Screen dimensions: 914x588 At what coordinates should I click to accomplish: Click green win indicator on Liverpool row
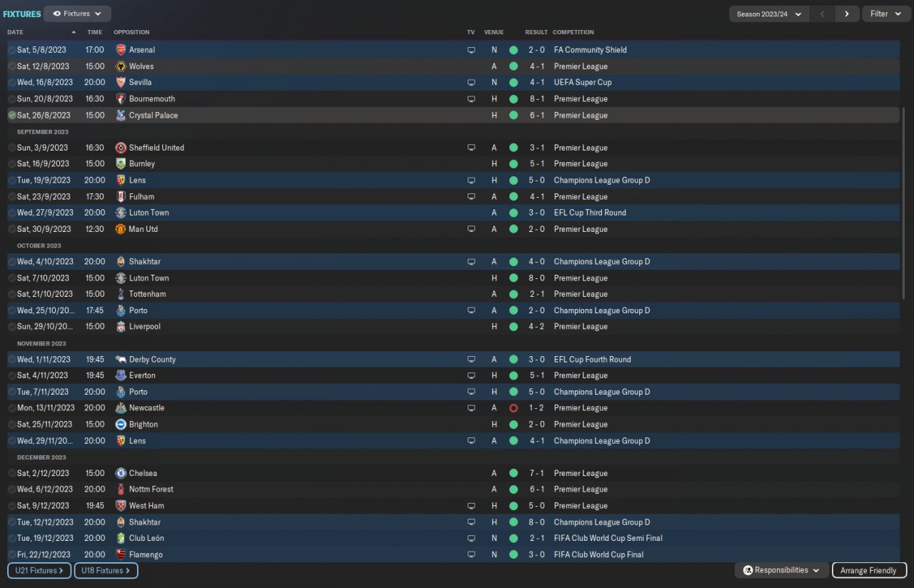[513, 327]
